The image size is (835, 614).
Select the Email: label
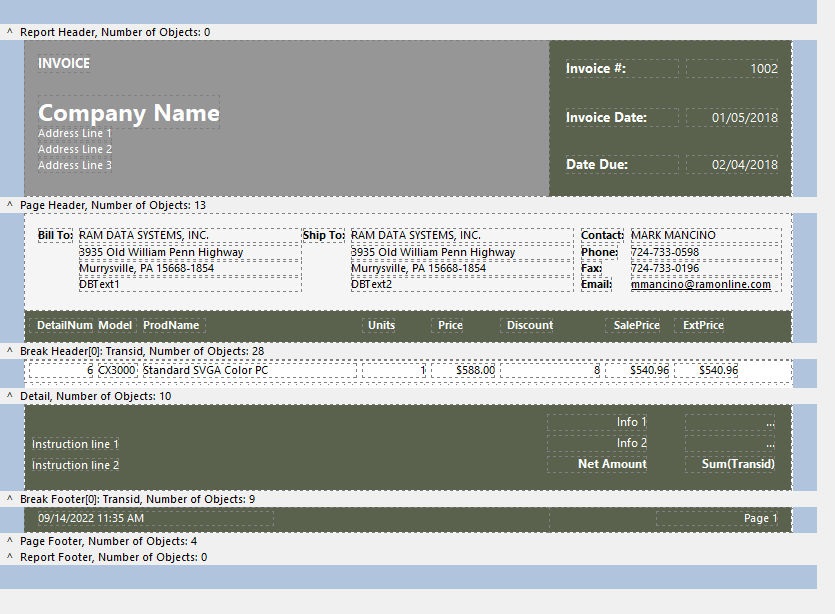[x=596, y=284]
